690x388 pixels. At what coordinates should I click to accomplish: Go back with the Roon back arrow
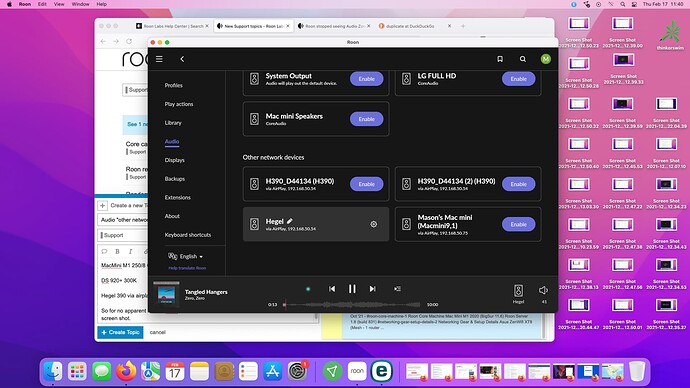pos(182,59)
